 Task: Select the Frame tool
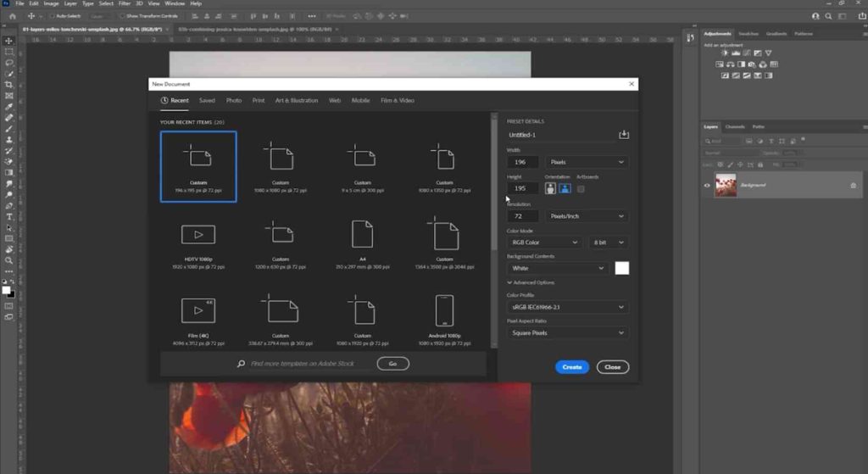pyautogui.click(x=8, y=96)
